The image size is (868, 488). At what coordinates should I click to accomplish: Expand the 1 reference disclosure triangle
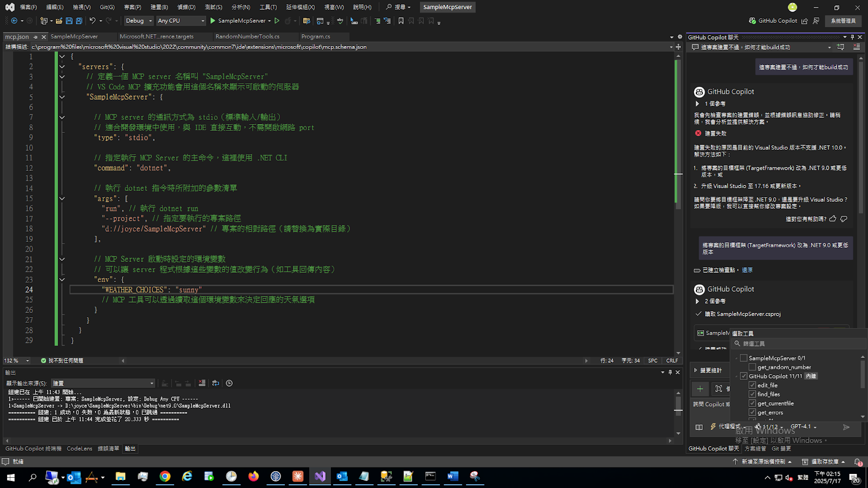tap(697, 104)
